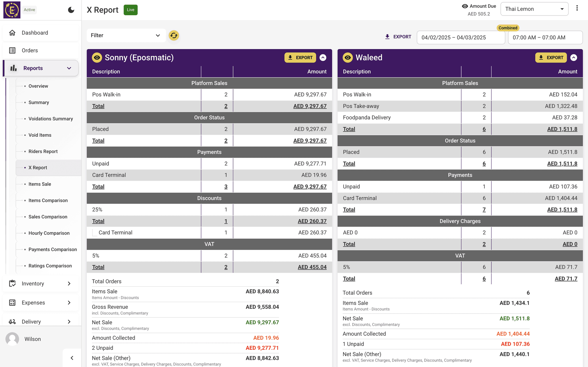The width and height of the screenshot is (588, 367).
Task: Open the Thai Lemon branch dropdown
Action: click(x=534, y=9)
